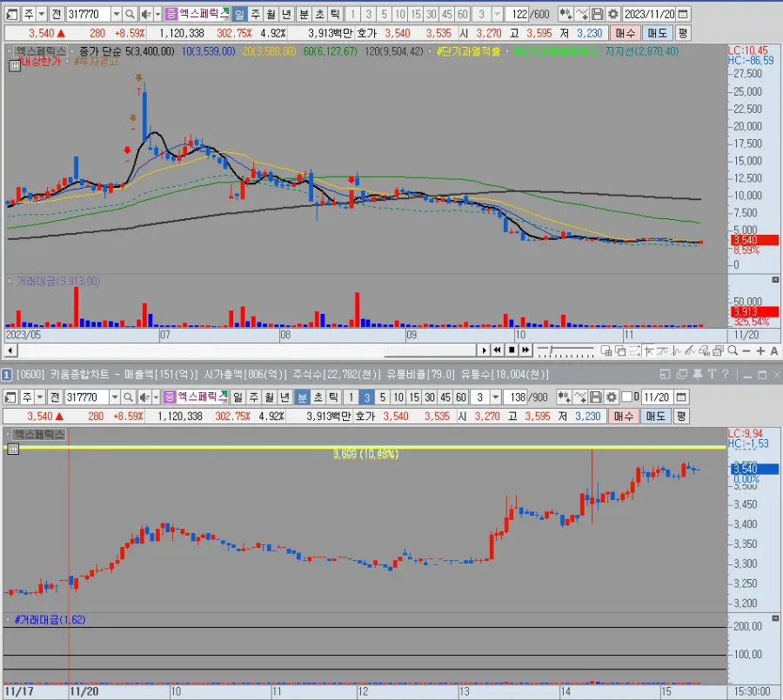Viewport: 783px width, 700px height.
Task: Open the calendar picker next to 2023/11/20
Action: click(683, 14)
